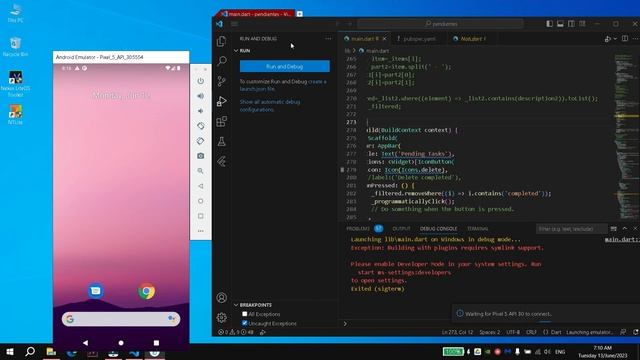The width and height of the screenshot is (640, 360).
Task: Click the emulator toolbar Overview square
Action: [200, 216]
